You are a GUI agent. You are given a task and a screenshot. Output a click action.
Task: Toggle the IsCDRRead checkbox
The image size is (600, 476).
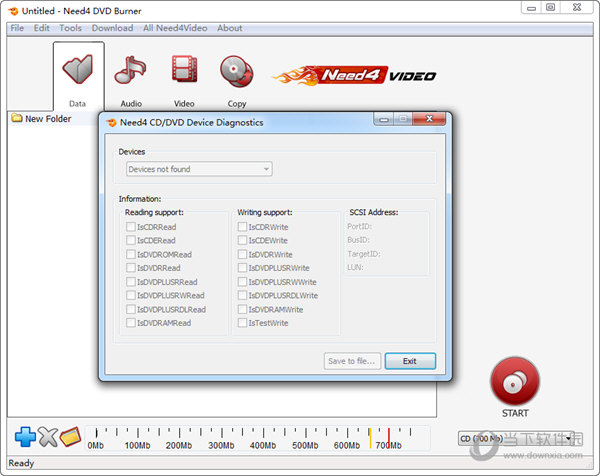point(131,227)
